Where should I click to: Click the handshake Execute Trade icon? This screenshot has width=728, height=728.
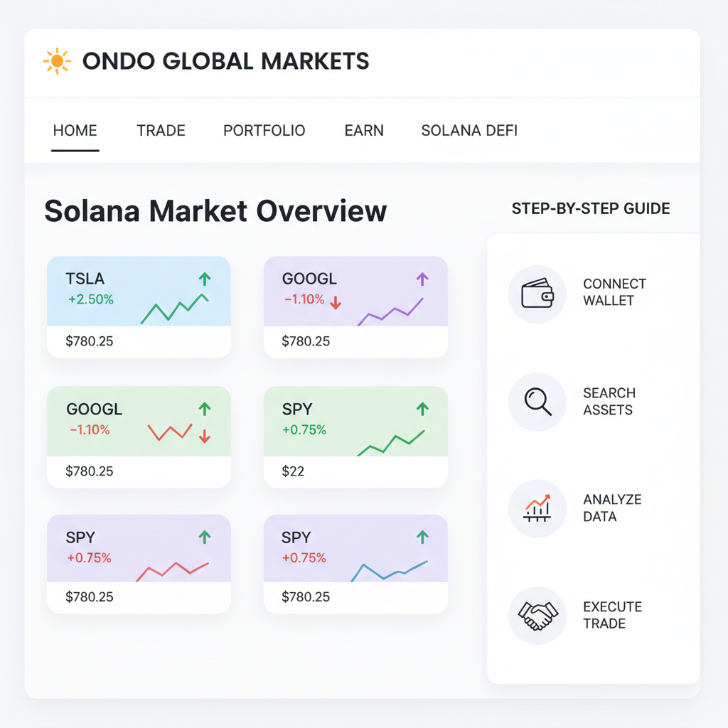[x=537, y=615]
